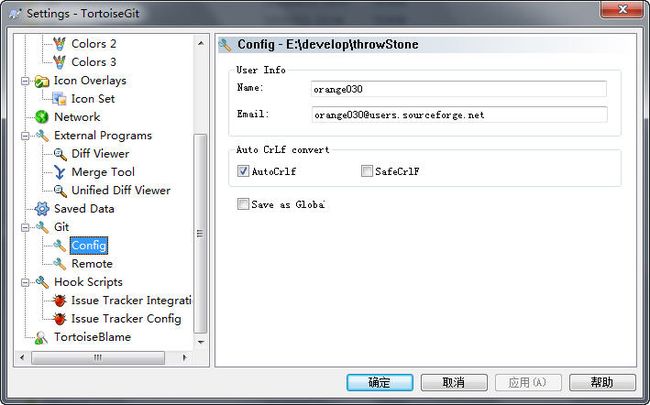Click the Diff Viewer magnifier icon
Screen dimensions: 650x405
pos(60,154)
